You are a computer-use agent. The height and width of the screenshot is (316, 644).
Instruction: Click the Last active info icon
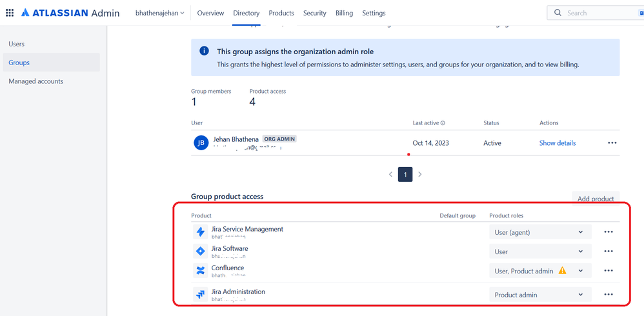(x=443, y=123)
